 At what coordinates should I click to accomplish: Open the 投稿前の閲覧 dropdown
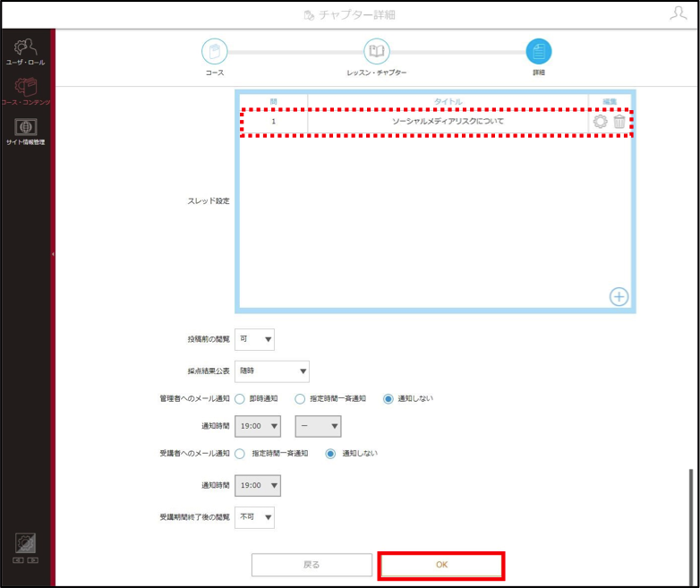[254, 339]
